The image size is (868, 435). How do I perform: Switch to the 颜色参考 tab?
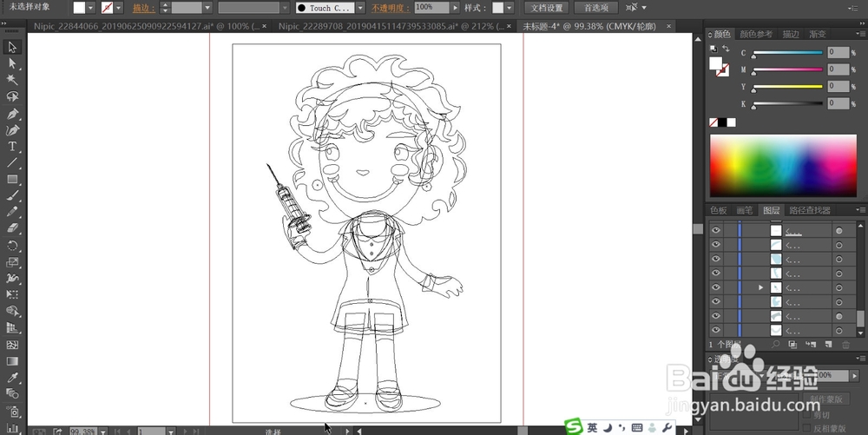756,35
